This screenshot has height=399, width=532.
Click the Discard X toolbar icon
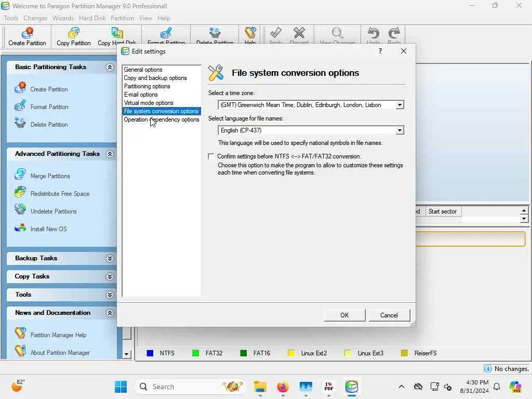point(299,33)
